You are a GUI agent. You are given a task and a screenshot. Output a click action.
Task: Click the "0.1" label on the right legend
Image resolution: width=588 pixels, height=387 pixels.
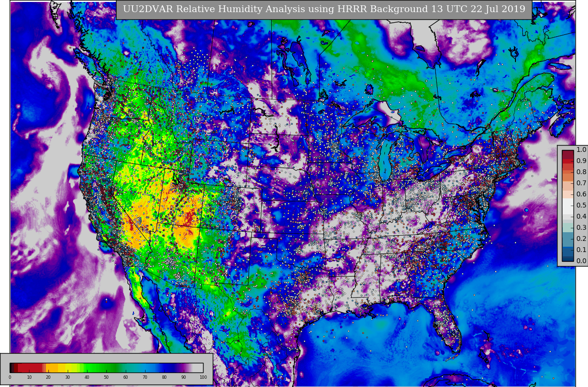coord(581,250)
